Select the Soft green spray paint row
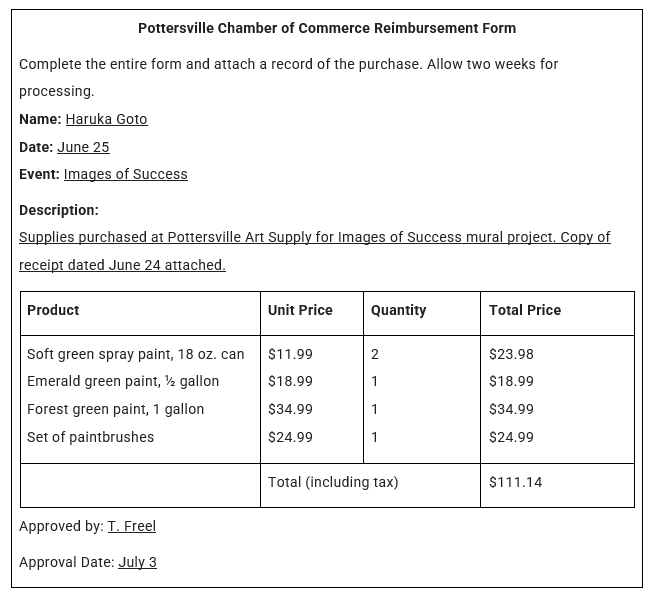The width and height of the screenshot is (654, 595). coord(135,354)
